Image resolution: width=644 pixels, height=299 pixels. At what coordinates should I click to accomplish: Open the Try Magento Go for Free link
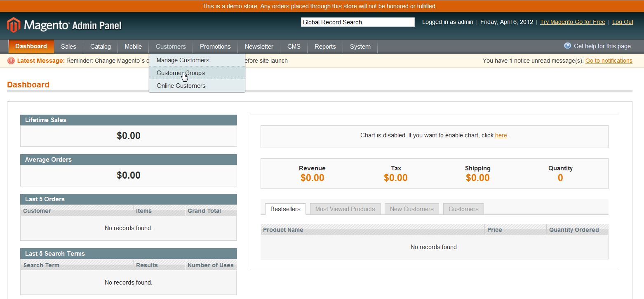pyautogui.click(x=572, y=22)
